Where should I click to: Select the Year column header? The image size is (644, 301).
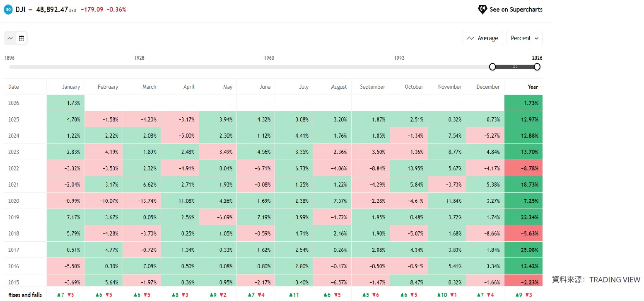(533, 87)
